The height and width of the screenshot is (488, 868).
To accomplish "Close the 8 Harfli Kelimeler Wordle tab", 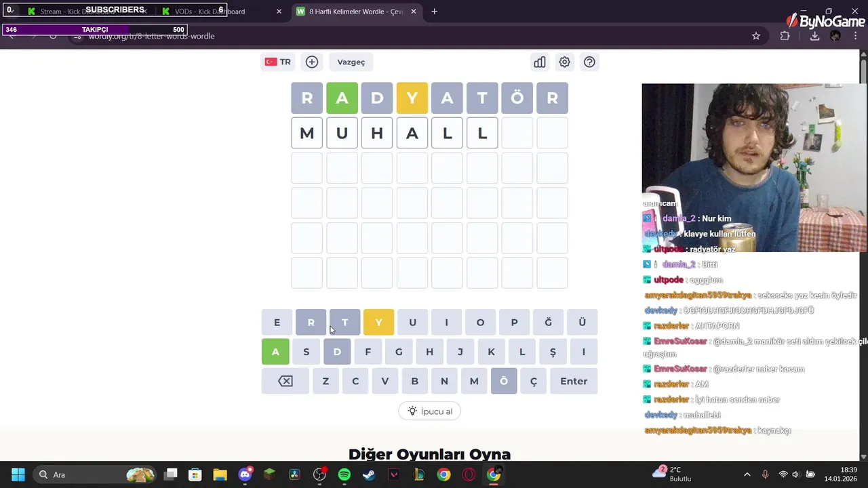I will point(414,12).
